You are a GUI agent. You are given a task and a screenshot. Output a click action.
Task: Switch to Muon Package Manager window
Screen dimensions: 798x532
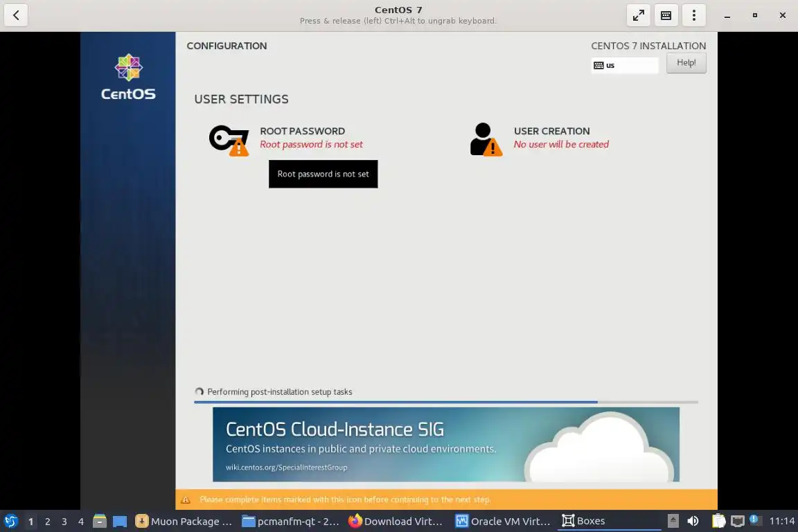tap(184, 522)
